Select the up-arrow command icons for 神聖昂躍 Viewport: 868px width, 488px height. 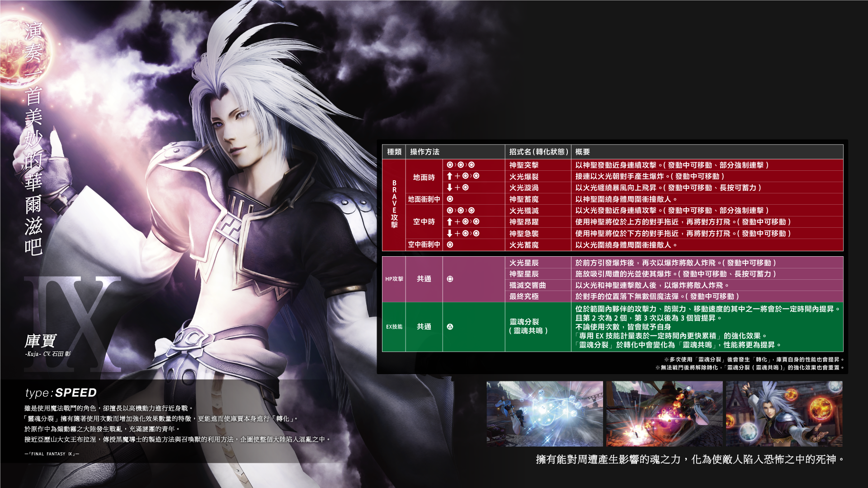click(463, 222)
